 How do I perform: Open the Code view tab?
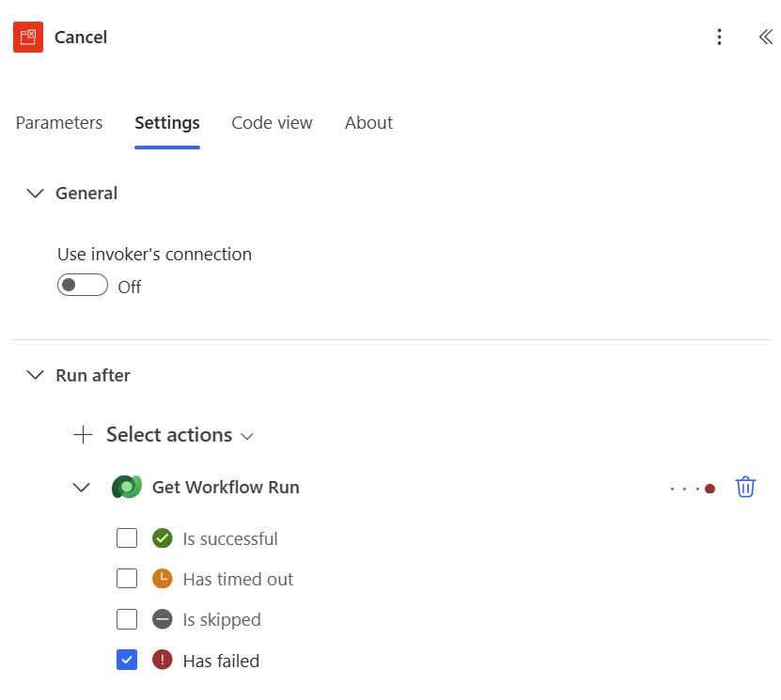tap(272, 123)
